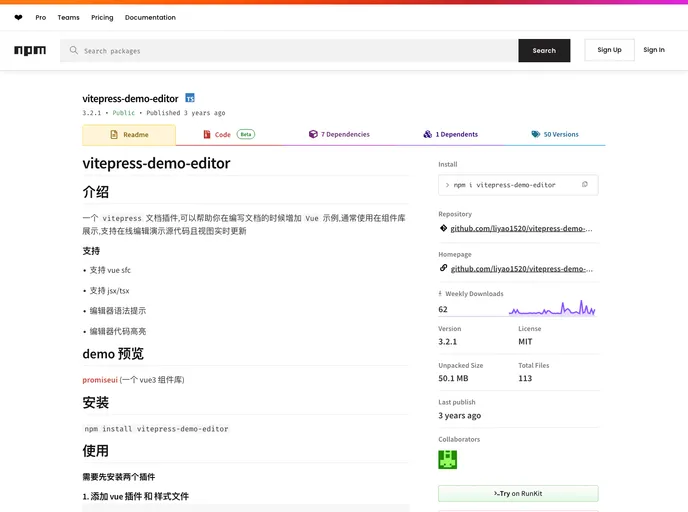Click the black Search button
688x512 pixels.
coord(544,50)
